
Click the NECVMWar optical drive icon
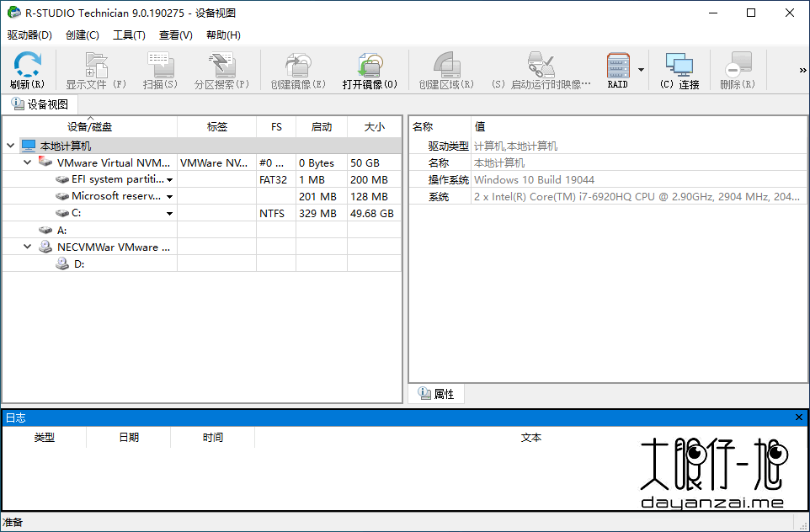click(45, 247)
